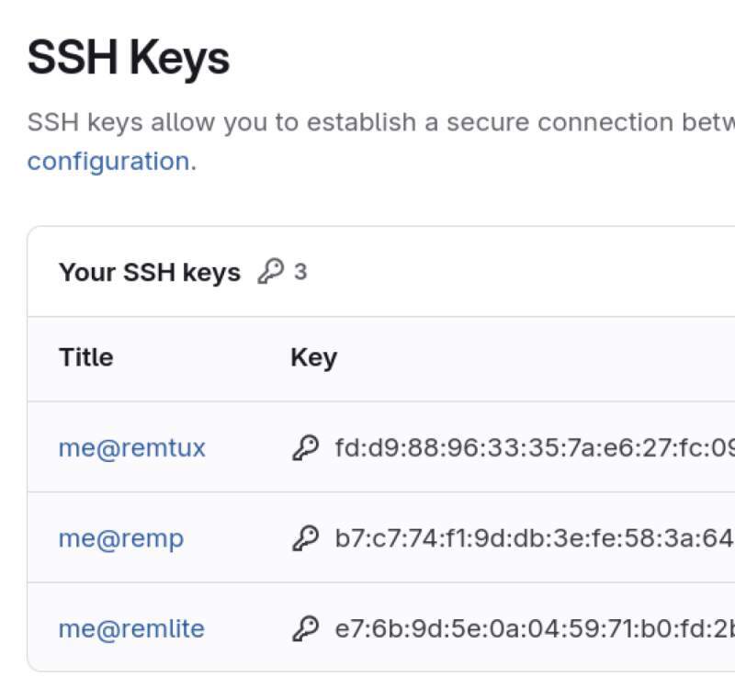Click the SSH Keys page heading
Image resolution: width=735 pixels, height=700 pixels.
[x=128, y=59]
